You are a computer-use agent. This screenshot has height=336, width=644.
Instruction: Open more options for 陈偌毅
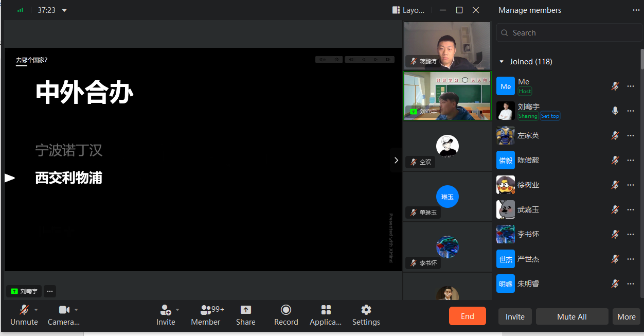tap(631, 160)
